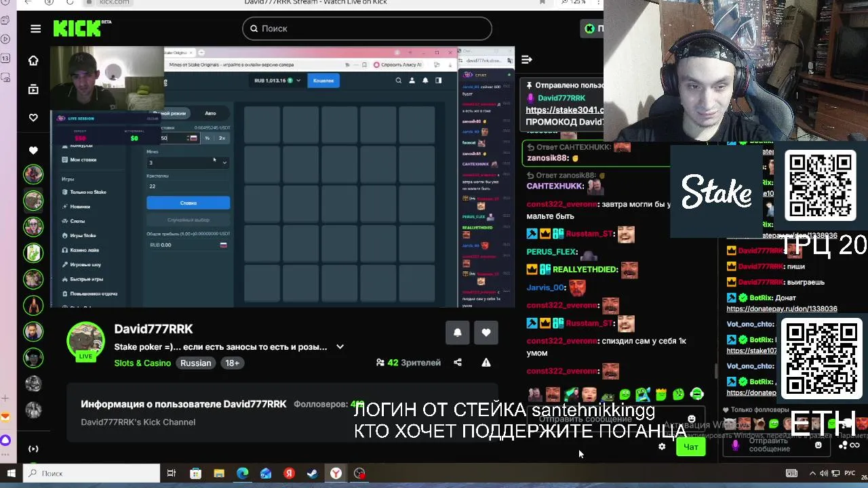This screenshot has width=868, height=488.
Task: Open Microsoft Edge from the taskbar
Action: pos(242,473)
